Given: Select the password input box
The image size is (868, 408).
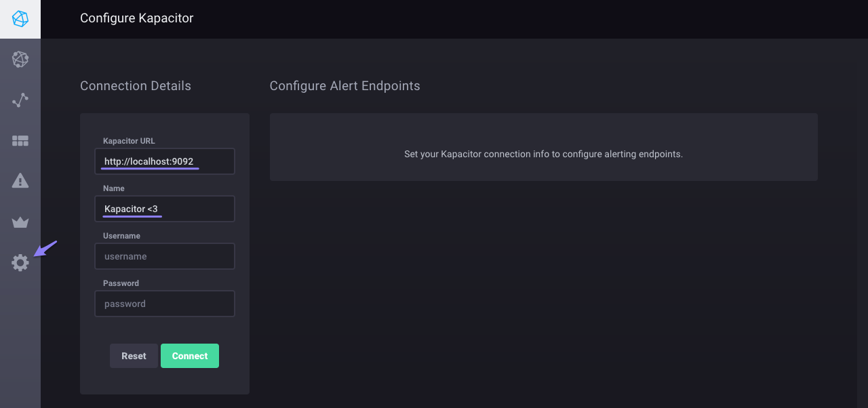Looking at the screenshot, I should [165, 304].
